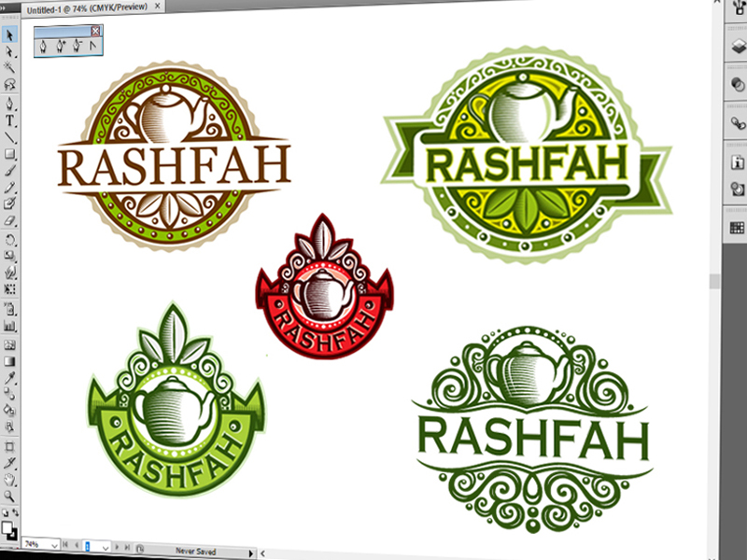Go to the last artboard
Viewport: 747px width, 560px height.
[x=128, y=548]
